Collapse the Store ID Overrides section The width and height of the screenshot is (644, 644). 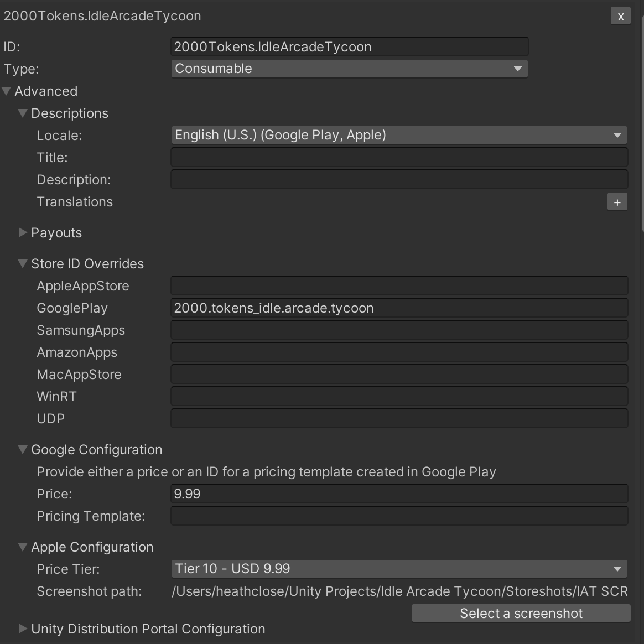coord(23,264)
